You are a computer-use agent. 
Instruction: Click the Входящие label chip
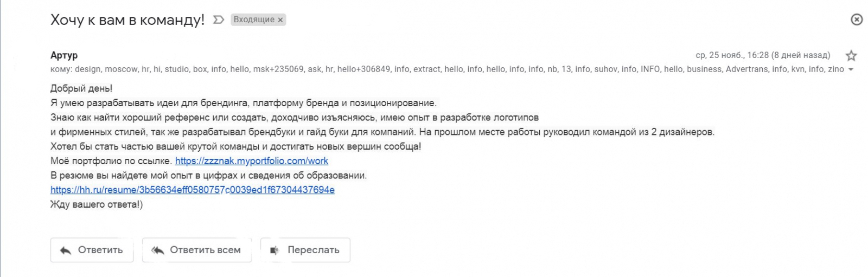pyautogui.click(x=254, y=20)
